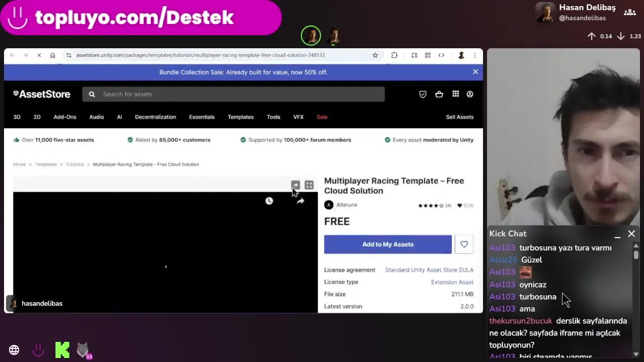Open the browser extensions puzzle icon
The width and height of the screenshot is (644, 362).
[394, 55]
